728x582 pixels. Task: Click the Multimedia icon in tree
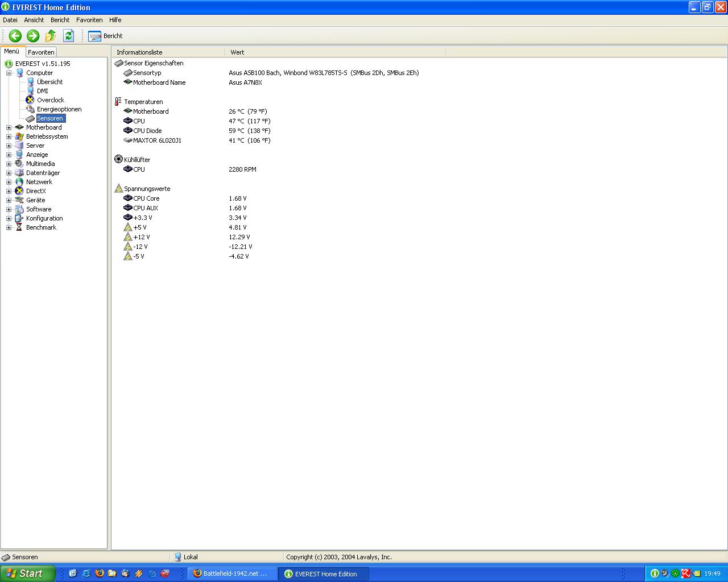[19, 164]
